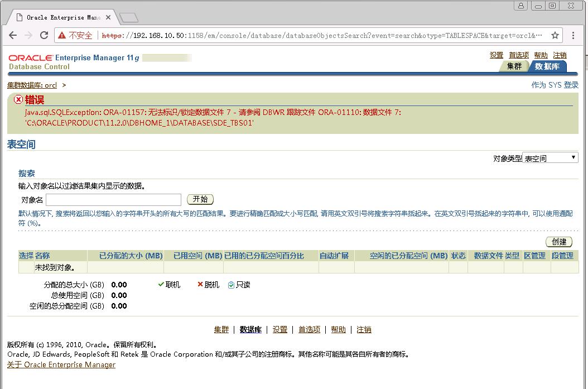The image size is (588, 389).
Task: Click the 创建 button
Action: pyautogui.click(x=559, y=242)
